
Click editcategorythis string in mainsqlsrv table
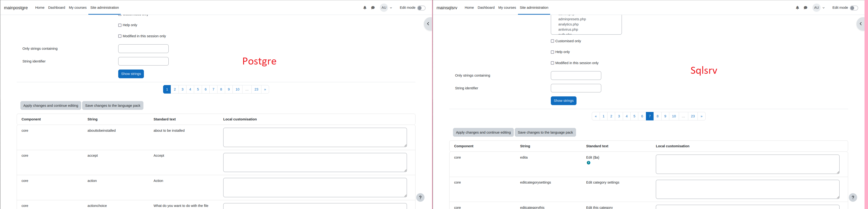[532, 207]
